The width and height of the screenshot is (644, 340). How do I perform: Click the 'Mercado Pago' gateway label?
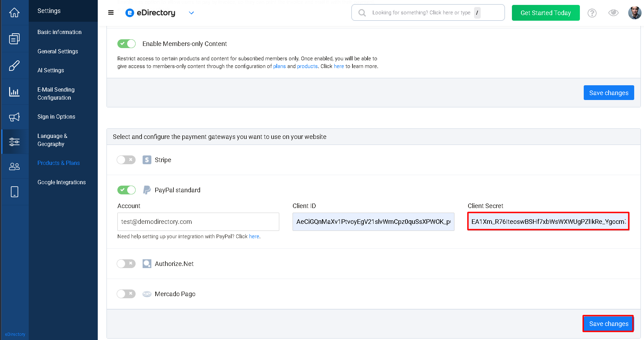[175, 294]
